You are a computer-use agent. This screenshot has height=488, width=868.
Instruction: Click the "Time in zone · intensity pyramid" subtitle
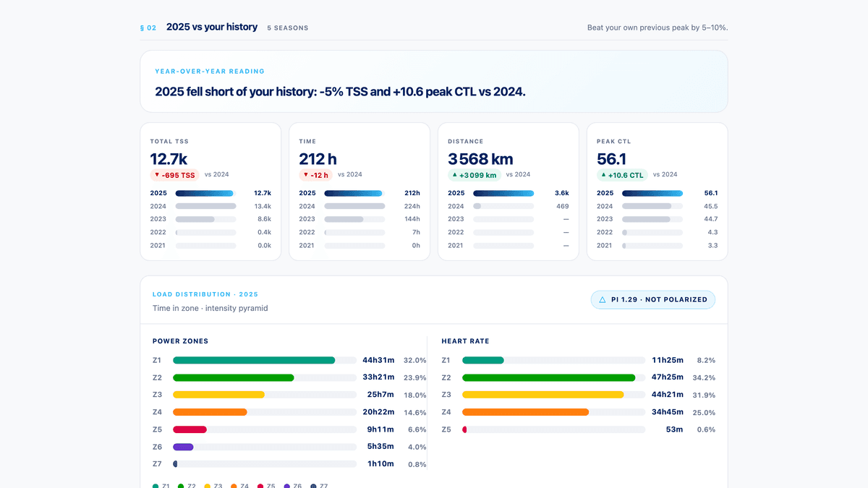(x=210, y=308)
